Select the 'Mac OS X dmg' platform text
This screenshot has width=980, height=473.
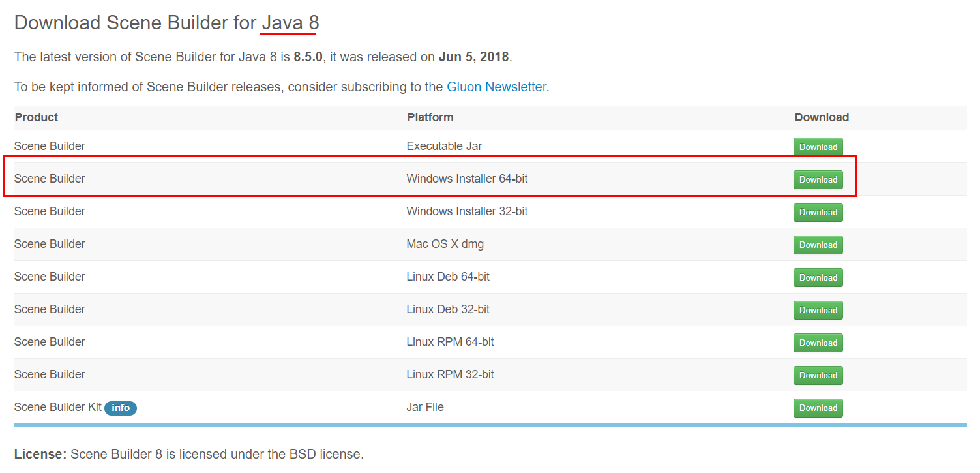pyautogui.click(x=445, y=244)
